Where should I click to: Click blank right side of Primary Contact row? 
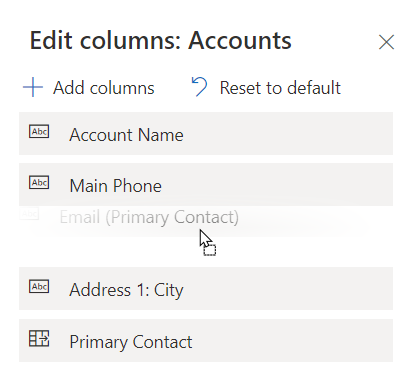[293, 341]
